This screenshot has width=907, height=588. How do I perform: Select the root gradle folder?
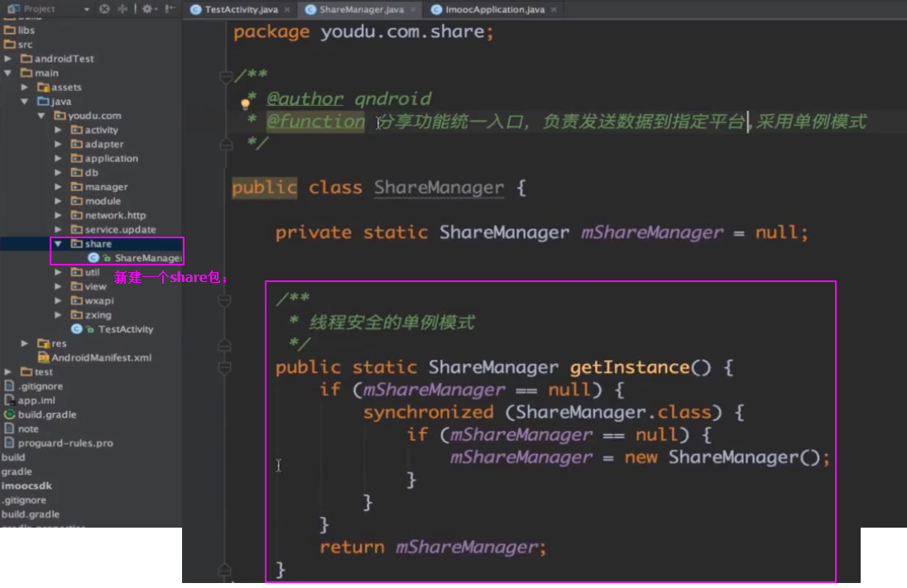pyautogui.click(x=17, y=471)
